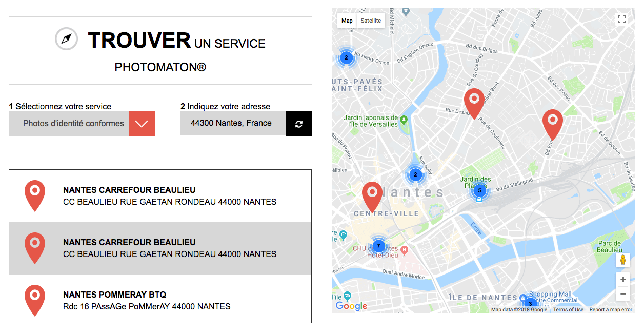Click the red CHU hospital icon

[x=404, y=250]
